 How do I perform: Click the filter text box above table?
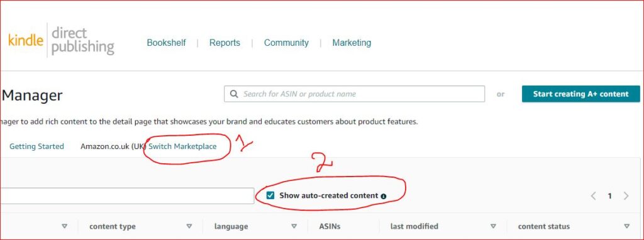tap(127, 196)
